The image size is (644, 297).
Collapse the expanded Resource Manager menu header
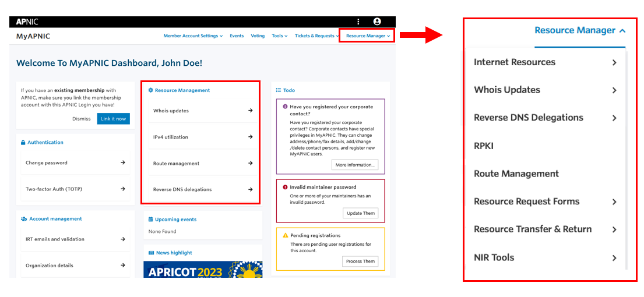click(580, 30)
